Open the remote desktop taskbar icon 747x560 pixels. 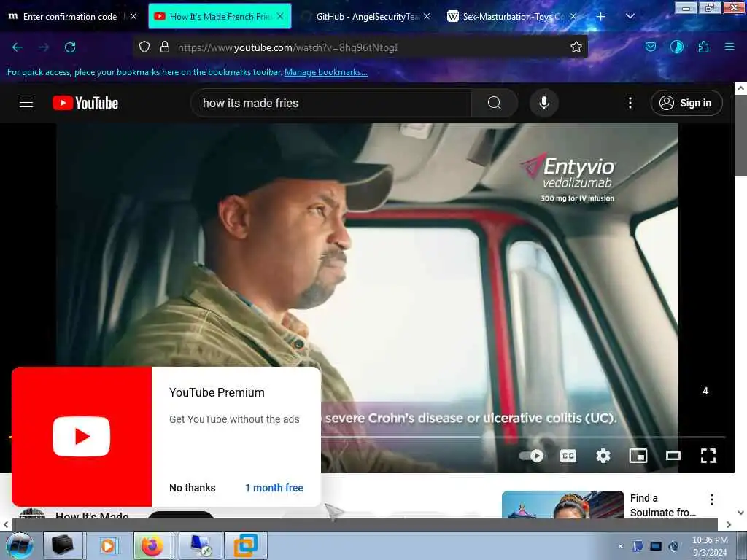click(x=201, y=545)
